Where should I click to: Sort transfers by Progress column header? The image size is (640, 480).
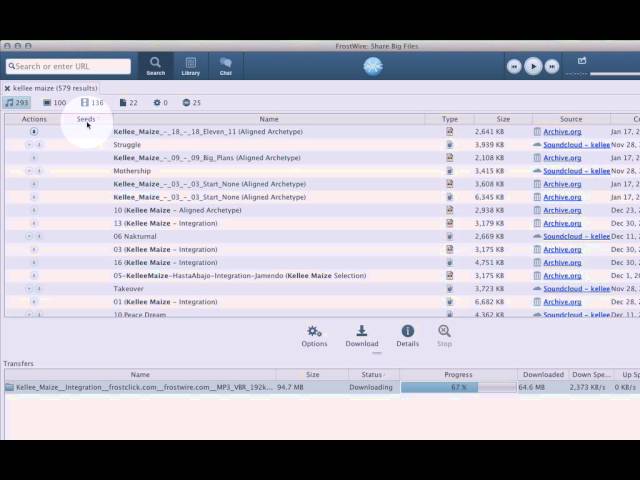[458, 374]
